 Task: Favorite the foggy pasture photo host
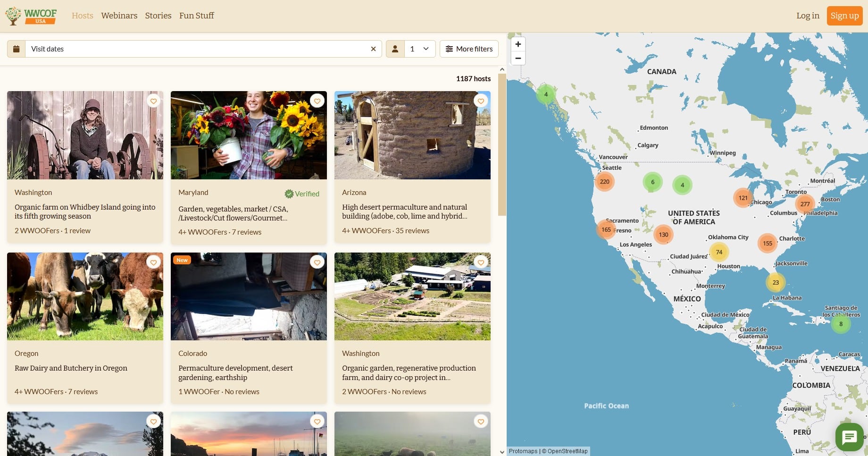(x=481, y=422)
